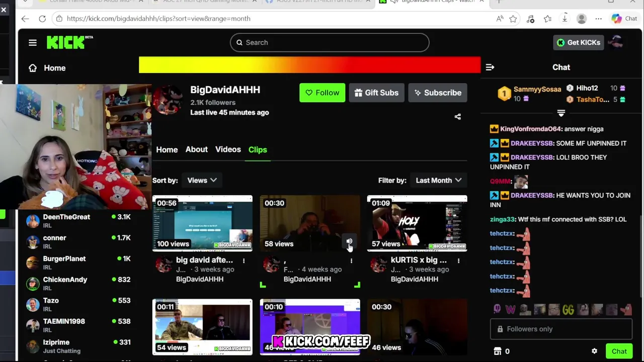The image size is (644, 362).
Task: Bookmark this page with the star icon
Action: pos(513,19)
